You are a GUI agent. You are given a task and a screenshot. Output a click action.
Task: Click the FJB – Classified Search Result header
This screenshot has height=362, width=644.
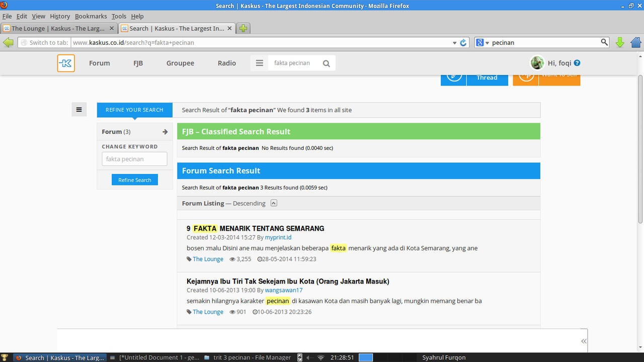359,131
